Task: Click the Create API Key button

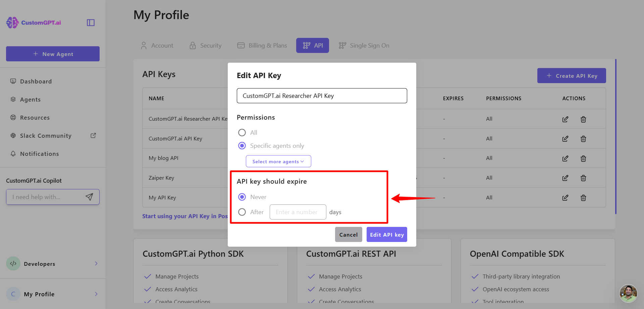Action: click(572, 76)
